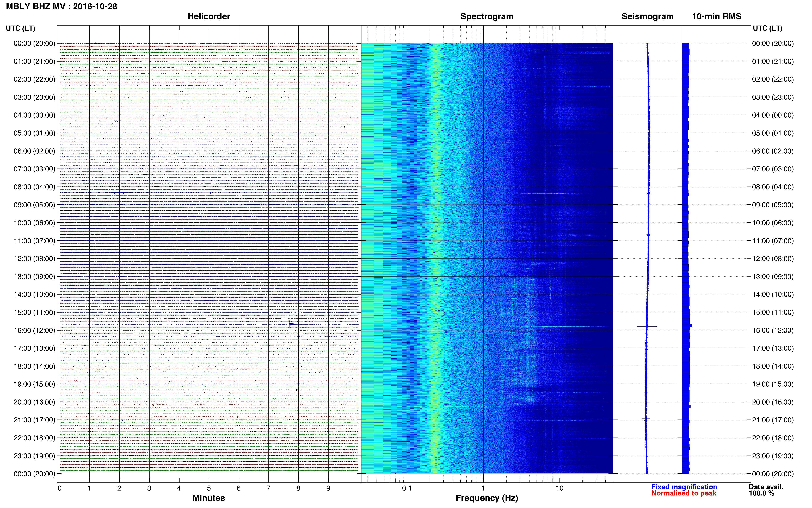The height and width of the screenshot is (508, 812).
Task: Click the widest horizontal spike in the Seismogram trace
Action: tap(647, 327)
